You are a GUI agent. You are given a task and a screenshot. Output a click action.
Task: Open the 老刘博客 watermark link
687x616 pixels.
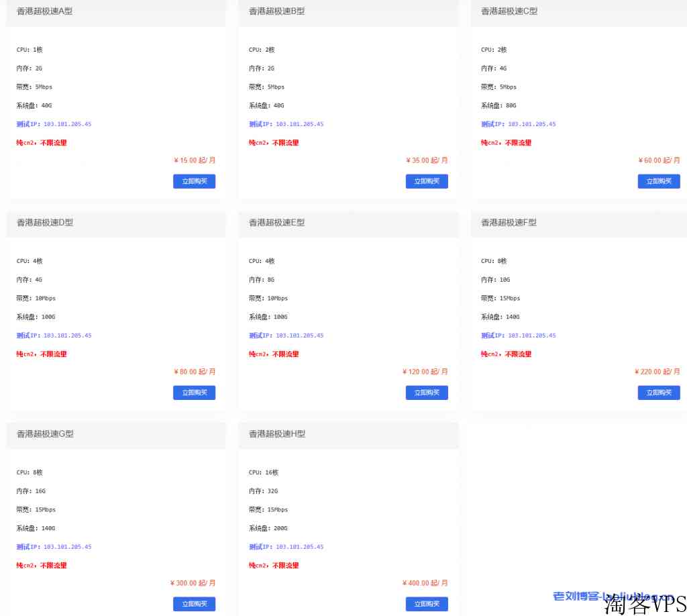(611, 596)
